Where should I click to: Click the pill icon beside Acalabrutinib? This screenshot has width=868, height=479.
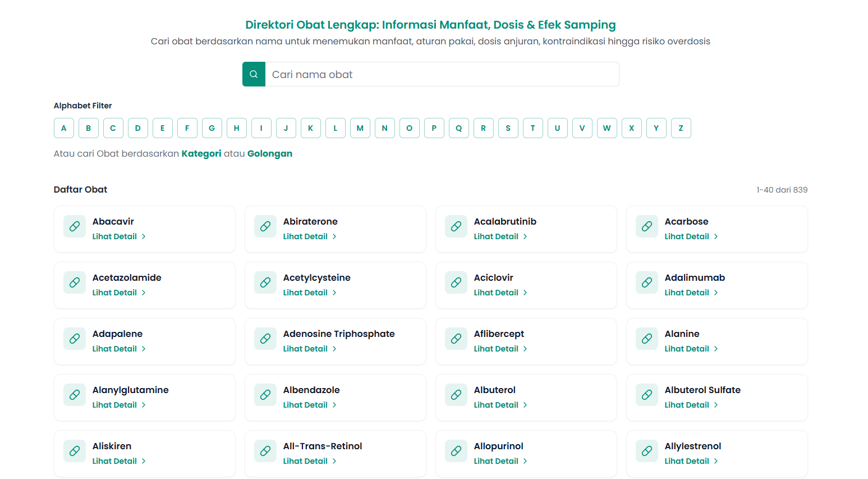(456, 226)
